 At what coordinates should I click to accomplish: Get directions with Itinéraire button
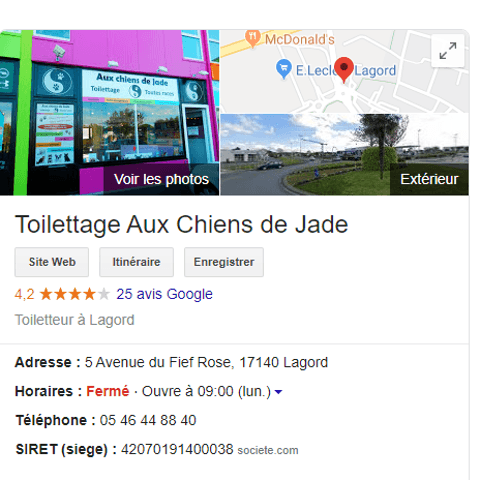[x=136, y=262]
